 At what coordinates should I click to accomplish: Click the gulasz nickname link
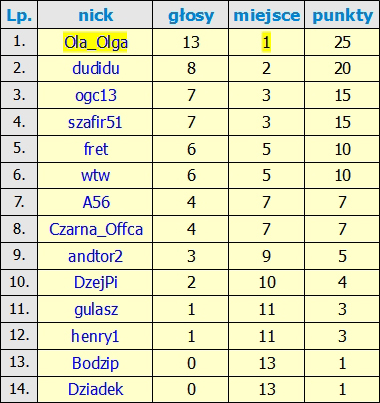click(96, 310)
